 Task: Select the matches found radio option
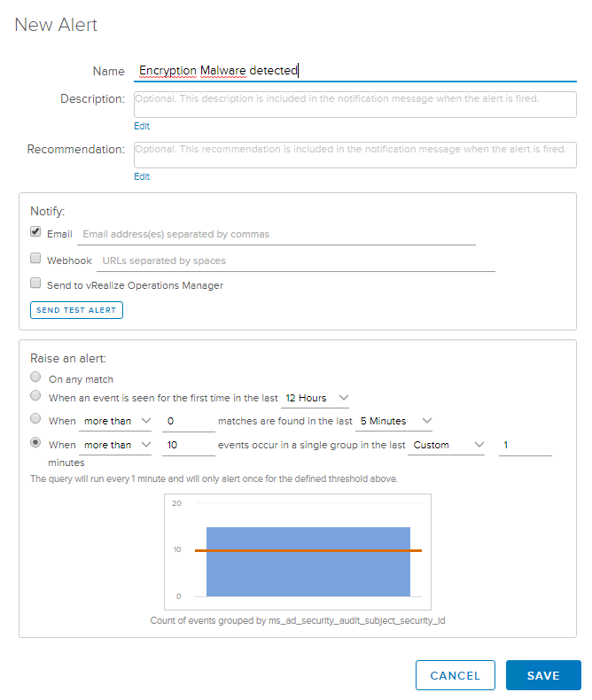click(35, 418)
